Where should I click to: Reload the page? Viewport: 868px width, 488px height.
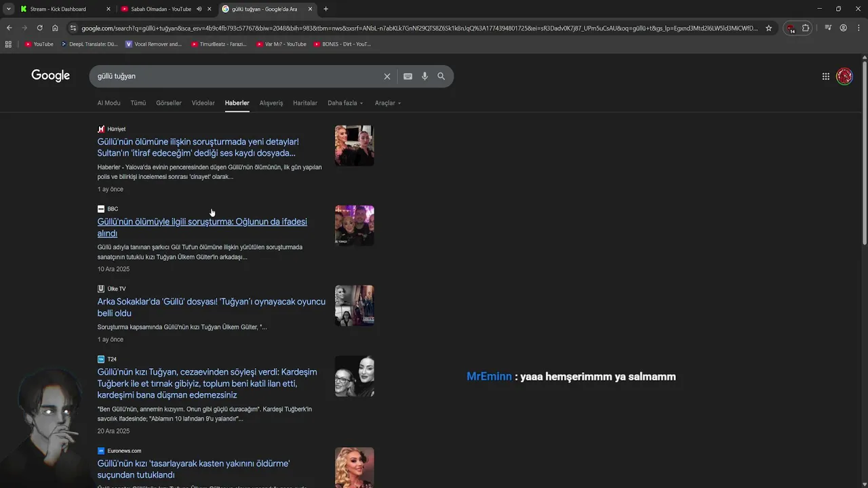pos(39,28)
